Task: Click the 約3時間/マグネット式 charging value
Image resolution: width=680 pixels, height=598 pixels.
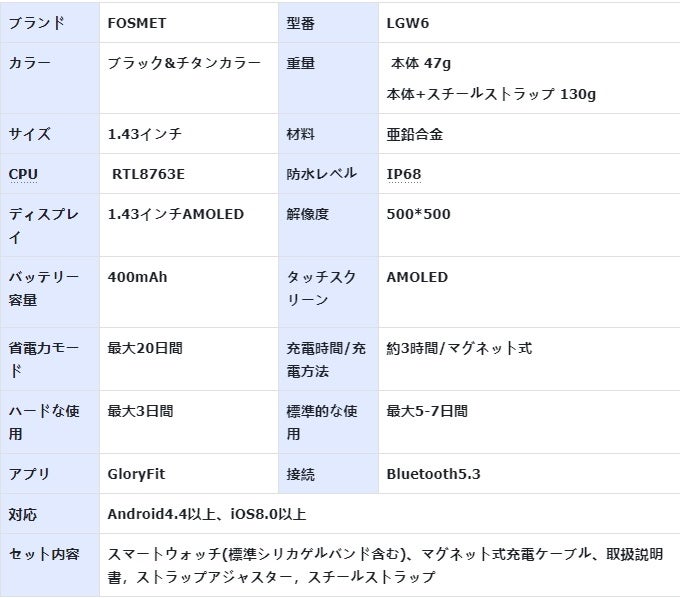Action: point(459,348)
